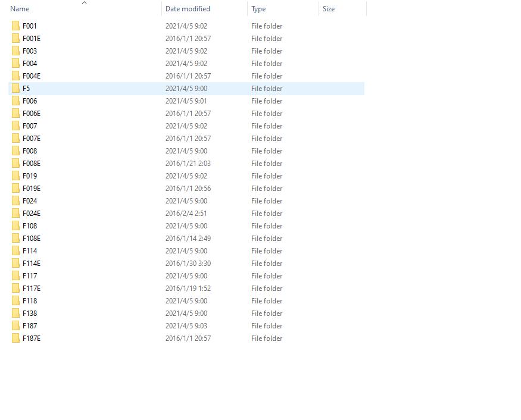Select the folder name F003

pyautogui.click(x=30, y=51)
